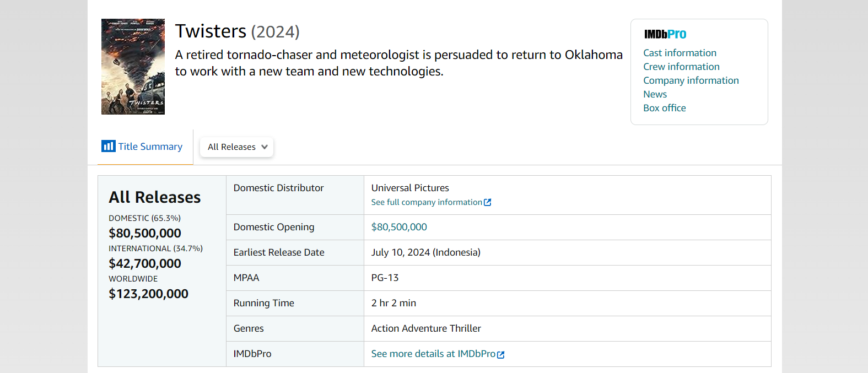
Task: Click the movie plot description text
Action: 399,63
